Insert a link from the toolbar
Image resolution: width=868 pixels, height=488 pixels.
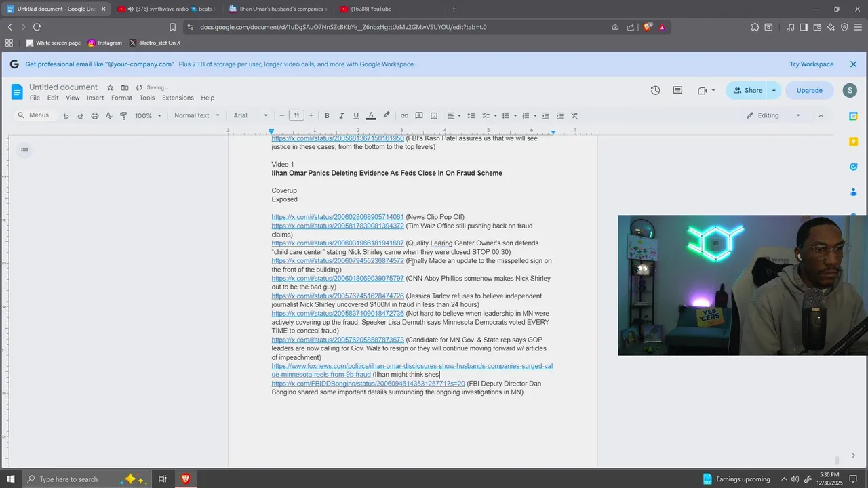point(404,116)
